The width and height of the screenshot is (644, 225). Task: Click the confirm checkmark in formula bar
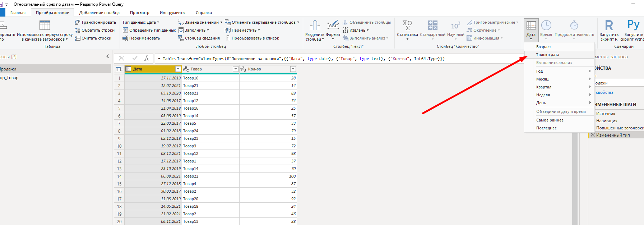(135, 58)
